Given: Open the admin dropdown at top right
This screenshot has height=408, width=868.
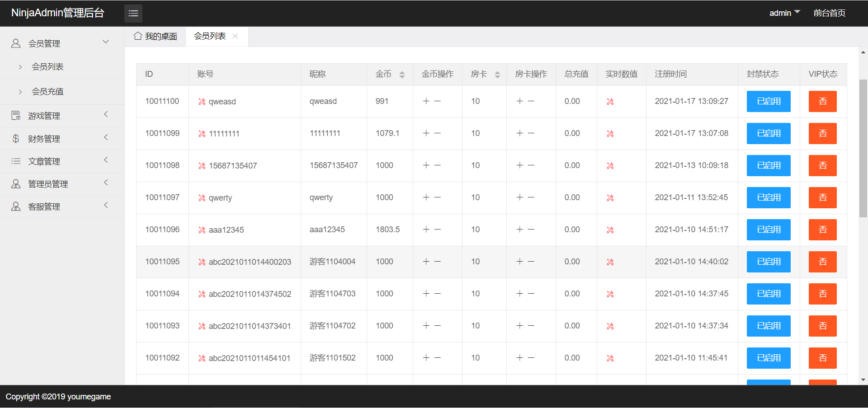Looking at the screenshot, I should pos(784,13).
